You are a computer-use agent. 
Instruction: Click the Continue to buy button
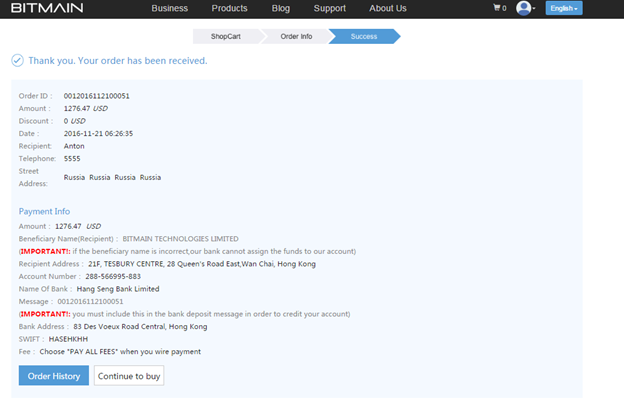[x=129, y=376]
